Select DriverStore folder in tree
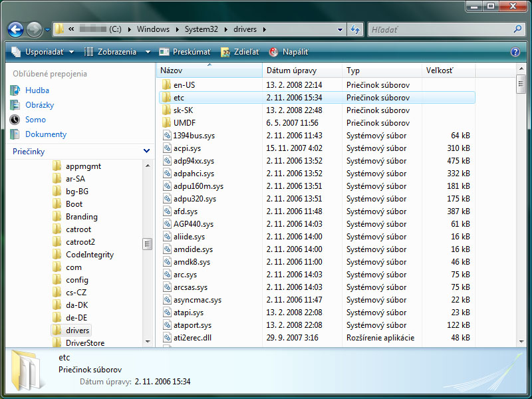The height and width of the screenshot is (399, 532). [x=85, y=342]
